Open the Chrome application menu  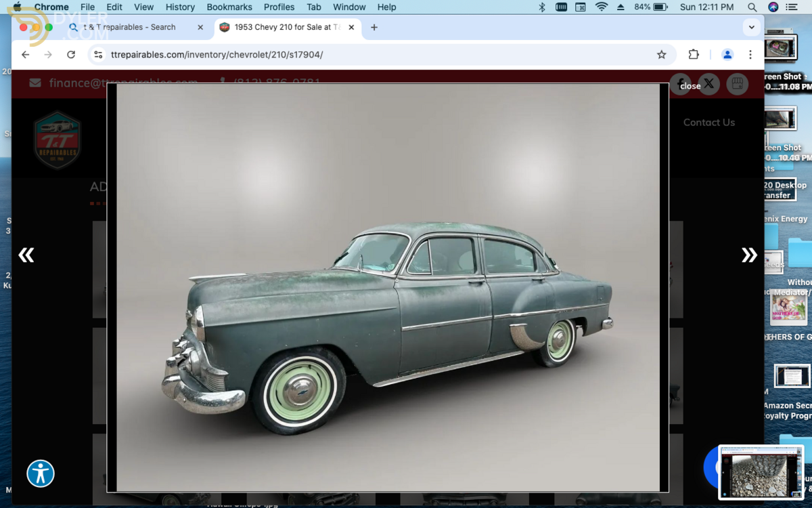point(51,7)
